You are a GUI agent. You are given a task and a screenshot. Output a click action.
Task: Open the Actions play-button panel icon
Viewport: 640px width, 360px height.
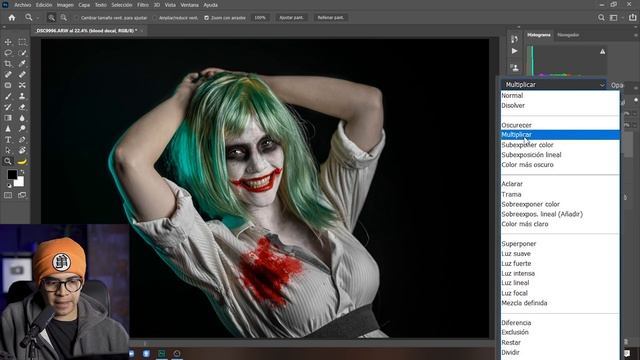click(x=515, y=51)
